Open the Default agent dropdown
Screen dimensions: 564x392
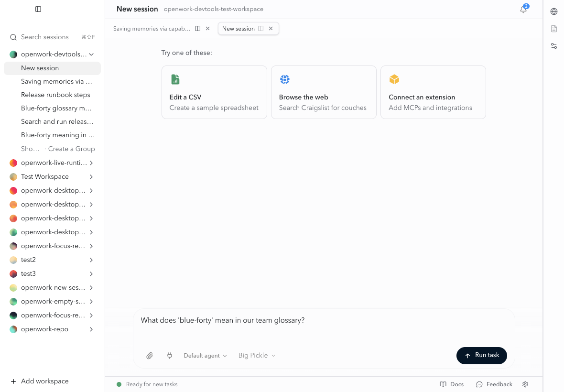(x=205, y=356)
